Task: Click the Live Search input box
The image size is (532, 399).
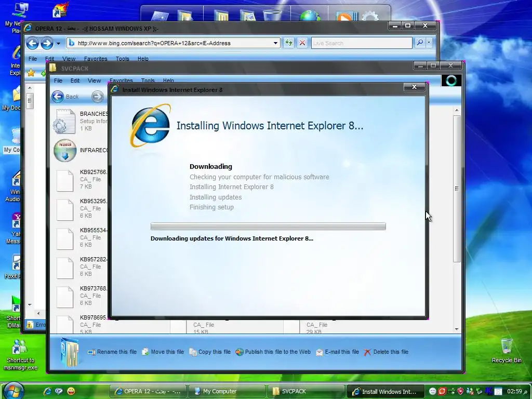Action: (362, 43)
